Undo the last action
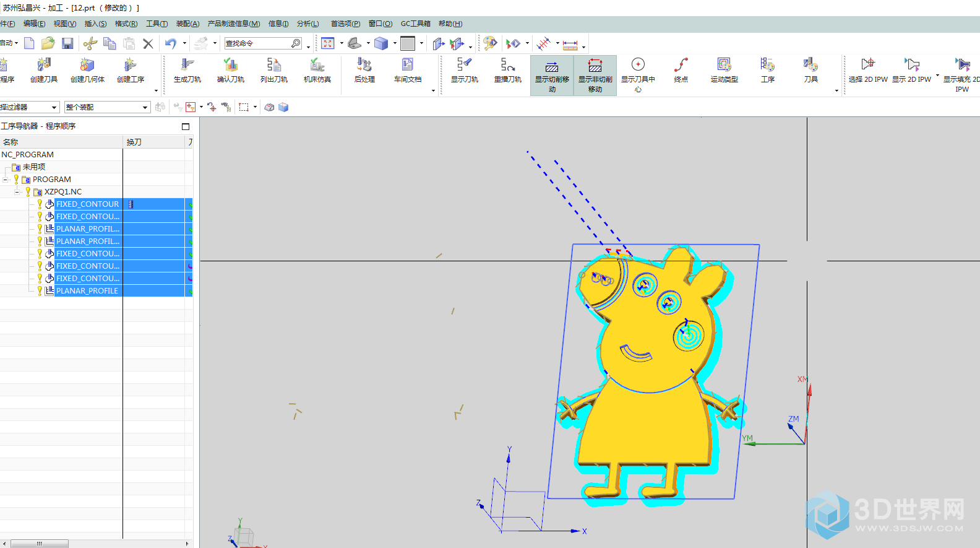This screenshot has height=548, width=980. tap(170, 43)
